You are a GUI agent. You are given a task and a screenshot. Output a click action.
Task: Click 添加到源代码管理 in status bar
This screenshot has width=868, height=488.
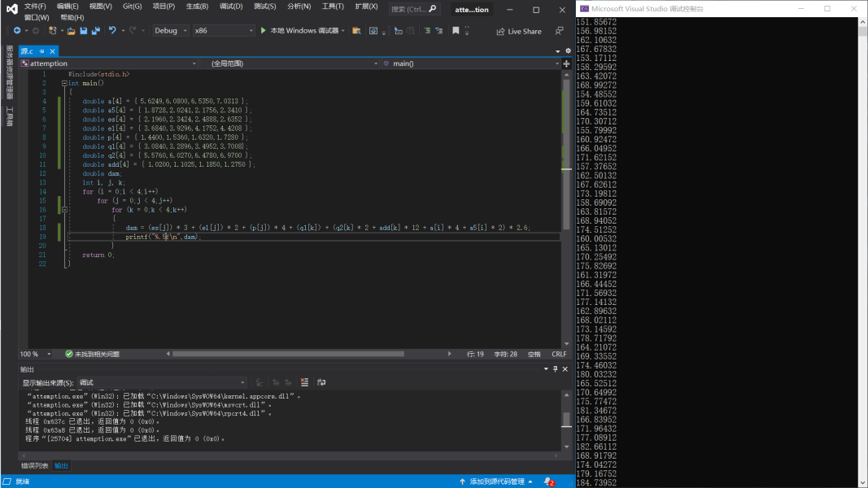[496, 481]
